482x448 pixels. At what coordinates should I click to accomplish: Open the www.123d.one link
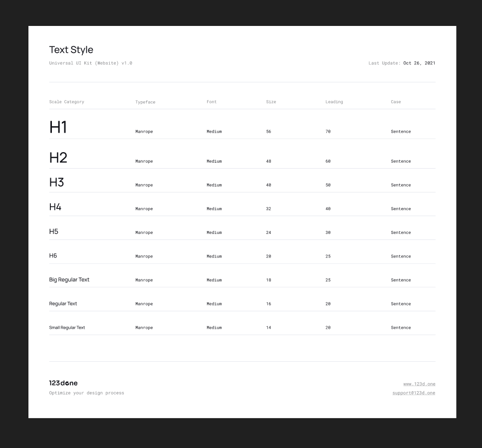[x=419, y=384]
